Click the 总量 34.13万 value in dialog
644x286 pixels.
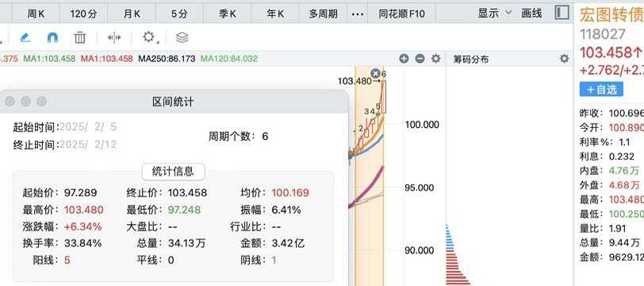tap(186, 243)
